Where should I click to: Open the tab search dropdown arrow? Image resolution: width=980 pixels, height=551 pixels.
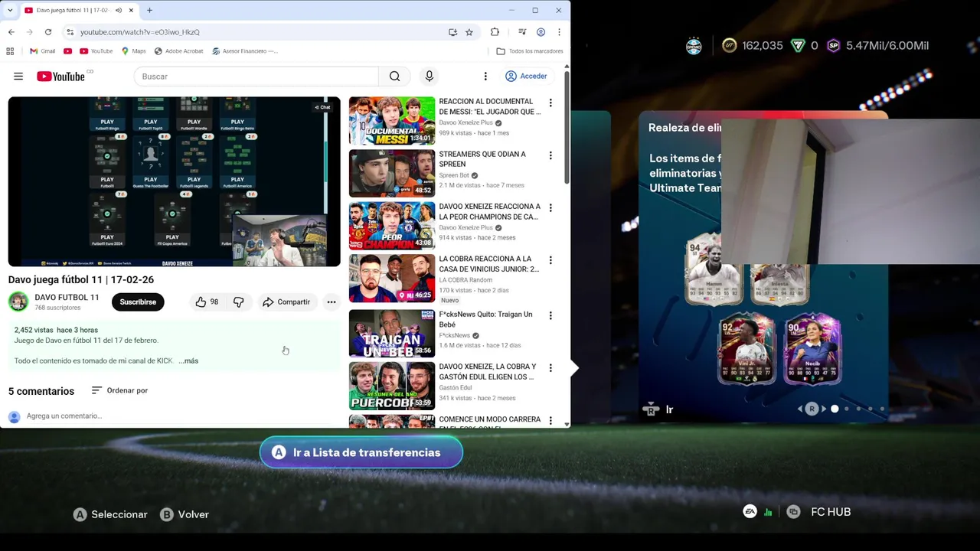(x=10, y=10)
